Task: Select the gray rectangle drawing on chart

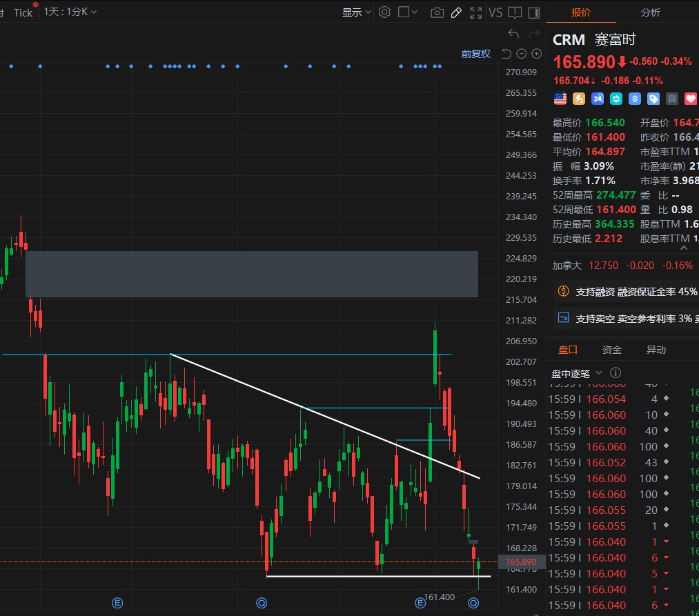Action: 251,274
